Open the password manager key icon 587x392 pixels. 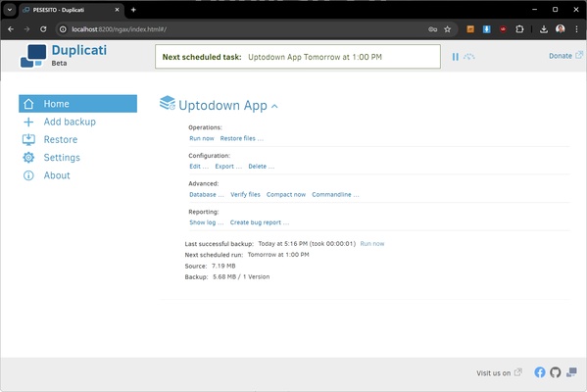pos(433,29)
